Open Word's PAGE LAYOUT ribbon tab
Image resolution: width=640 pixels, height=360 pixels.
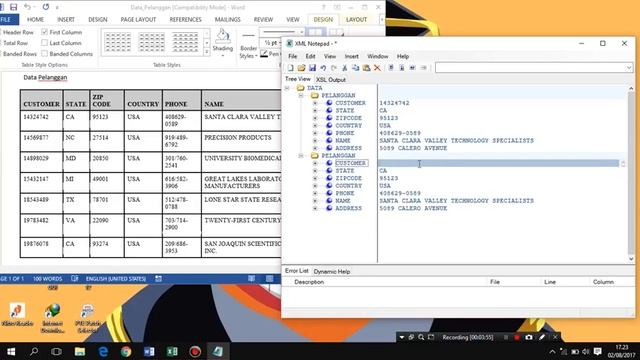tap(138, 20)
